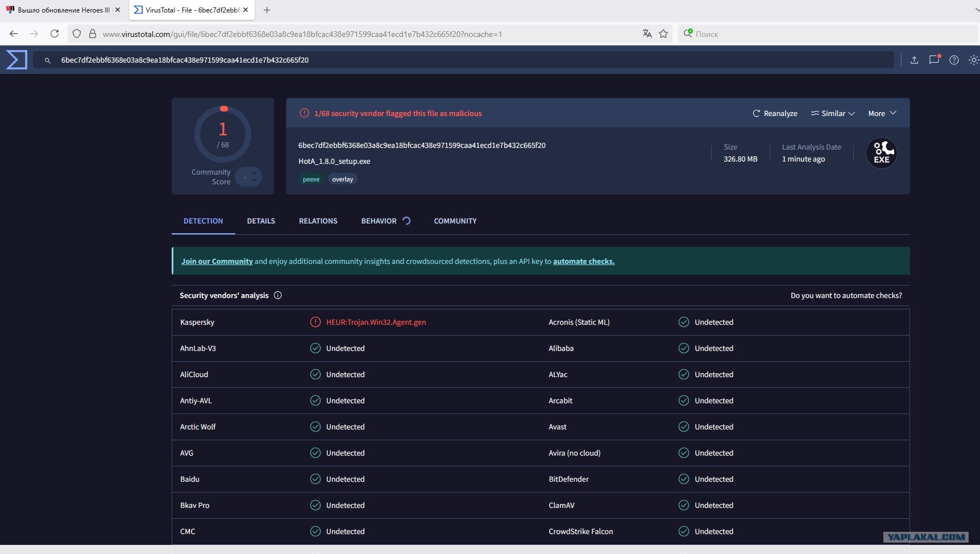The height and width of the screenshot is (554, 980).
Task: Click the Kaspersky vendor name
Action: (197, 322)
